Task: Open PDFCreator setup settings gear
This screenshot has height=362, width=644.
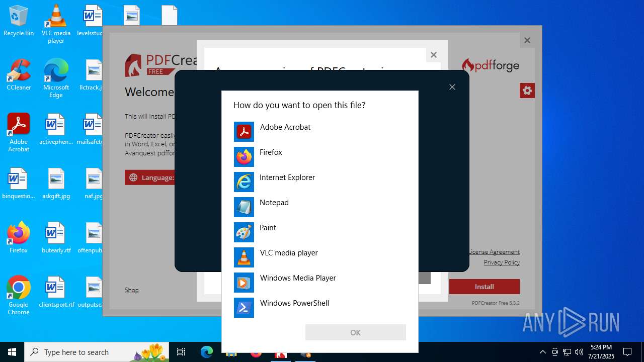Action: point(527,90)
